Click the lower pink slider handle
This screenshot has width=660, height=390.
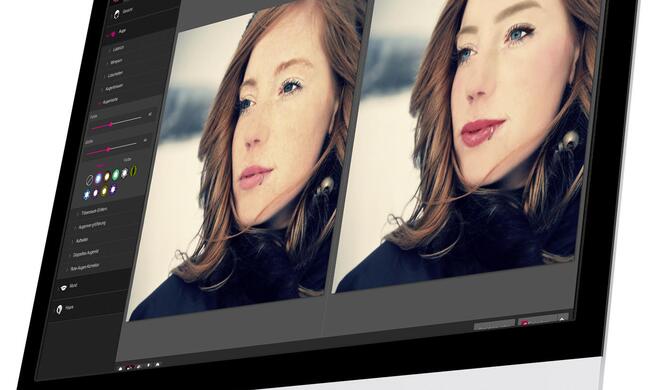click(x=108, y=149)
